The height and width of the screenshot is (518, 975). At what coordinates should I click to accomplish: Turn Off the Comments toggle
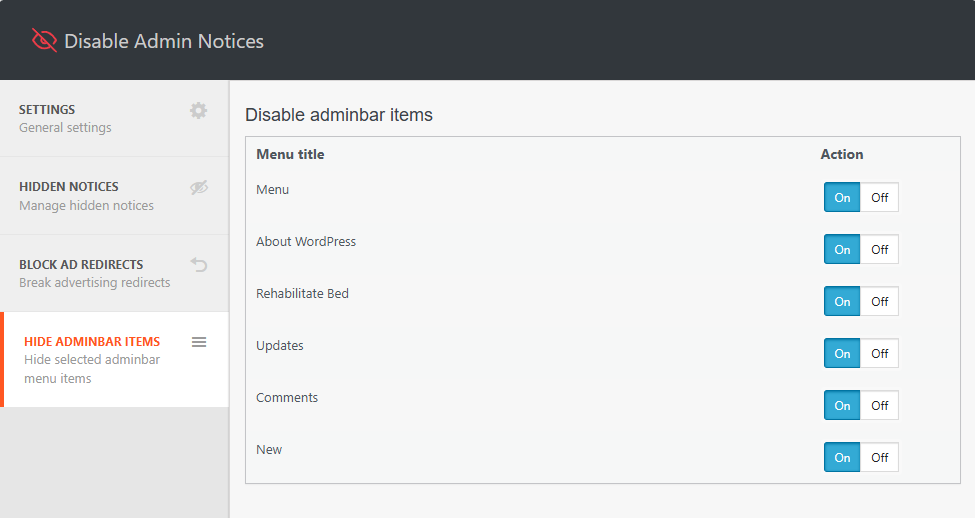[879, 405]
